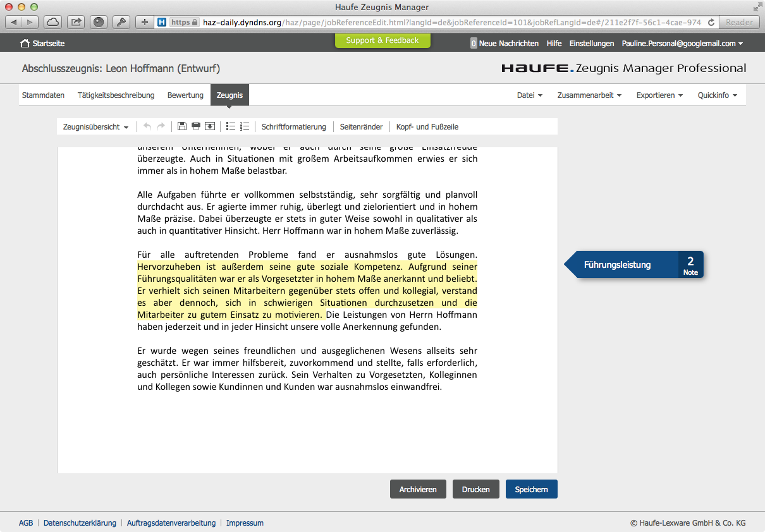The height and width of the screenshot is (532, 765).
Task: Insert a bulleted list
Action: pyautogui.click(x=231, y=126)
